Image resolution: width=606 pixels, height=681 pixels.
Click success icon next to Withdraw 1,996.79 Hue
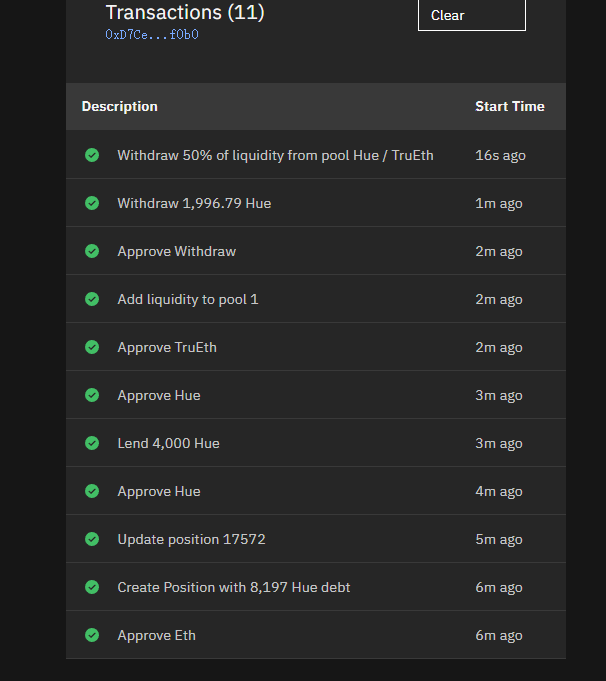[x=92, y=203]
